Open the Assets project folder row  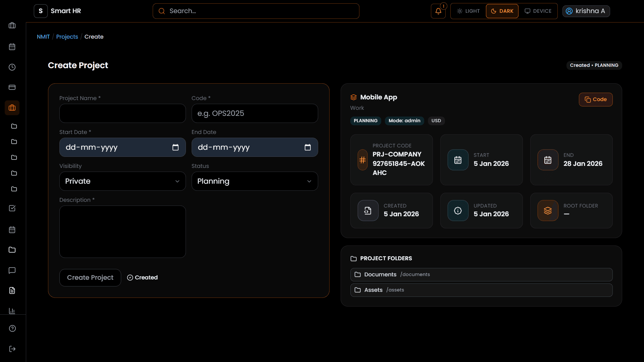[481, 290]
